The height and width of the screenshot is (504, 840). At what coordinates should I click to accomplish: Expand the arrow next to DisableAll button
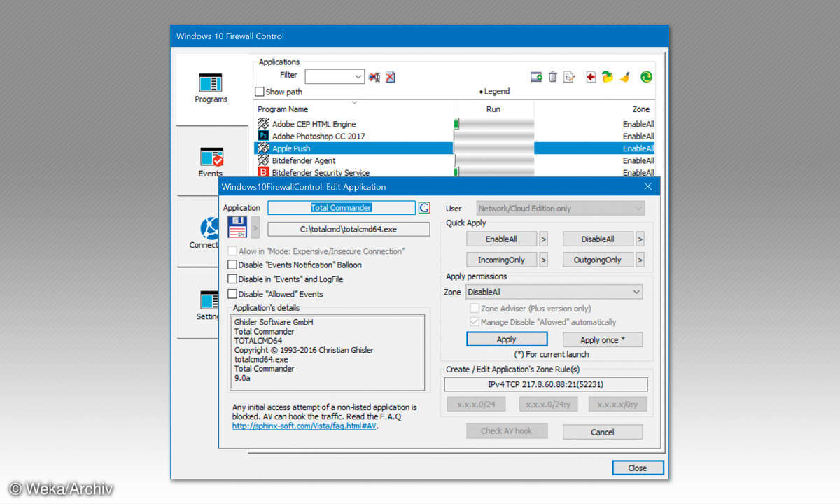point(640,239)
